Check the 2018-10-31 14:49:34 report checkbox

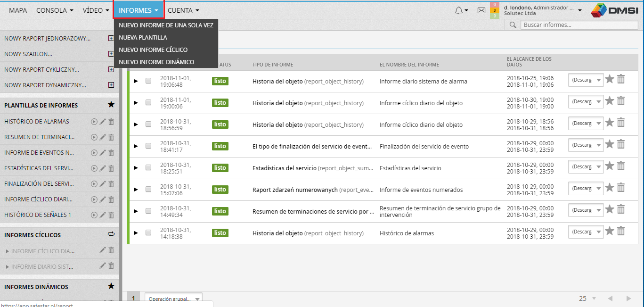click(x=148, y=211)
